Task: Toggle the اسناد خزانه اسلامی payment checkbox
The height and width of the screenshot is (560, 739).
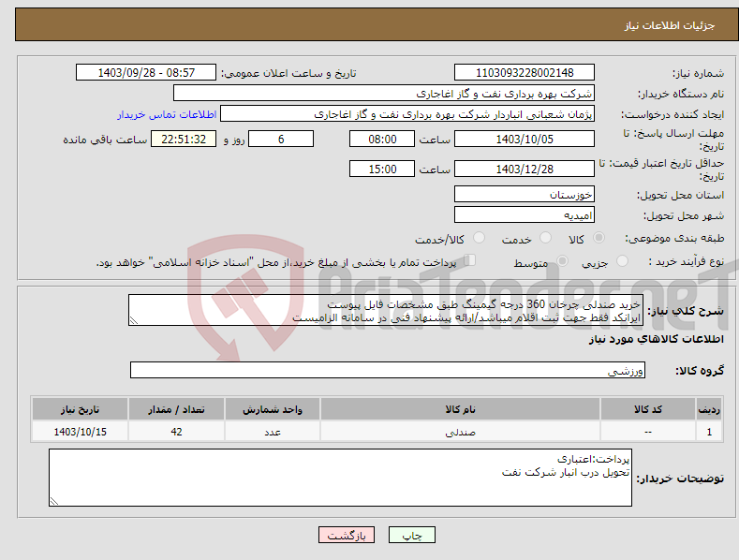Action: coord(470,260)
